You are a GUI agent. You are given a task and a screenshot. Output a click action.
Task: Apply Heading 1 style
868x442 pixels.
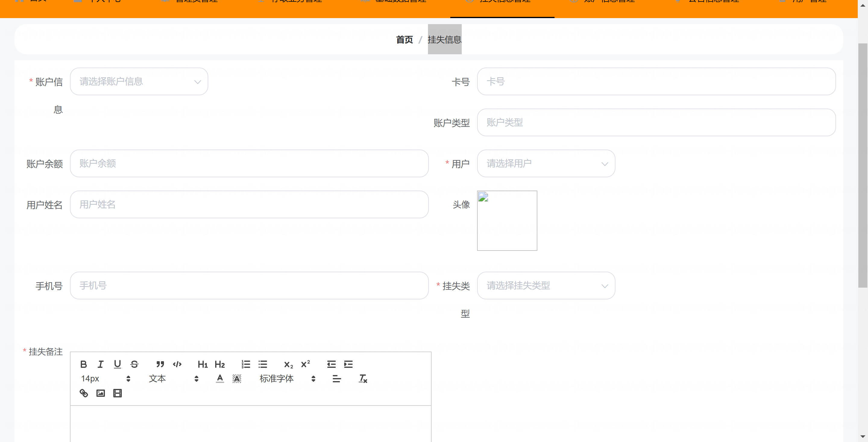[x=203, y=364]
